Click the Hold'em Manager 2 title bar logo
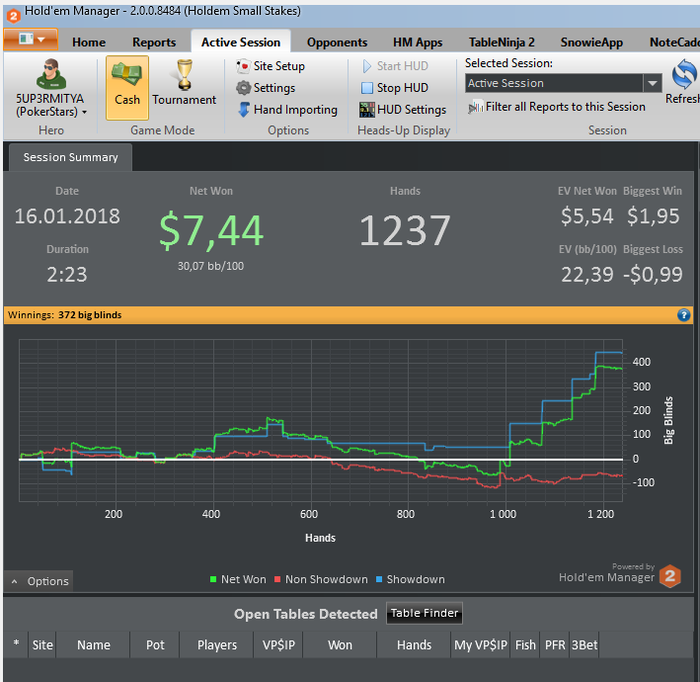This screenshot has width=700, height=682. [13, 16]
